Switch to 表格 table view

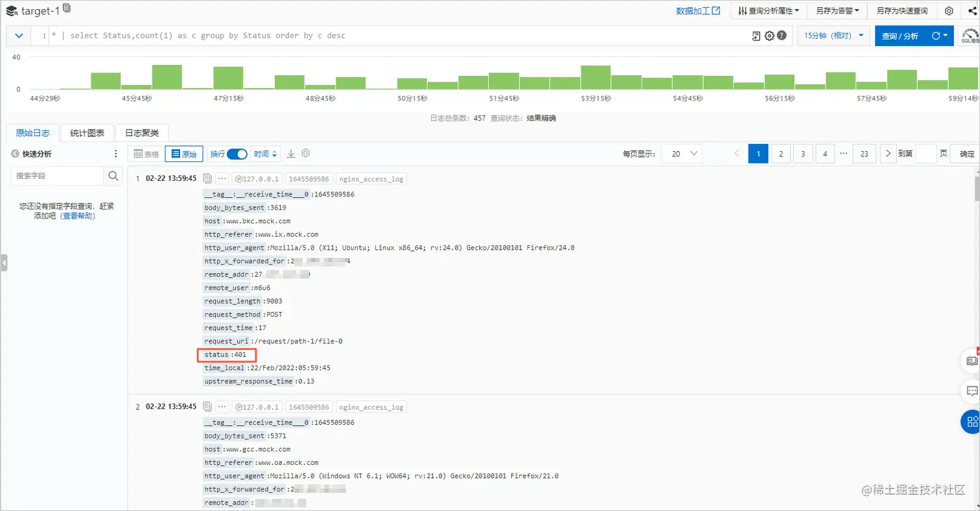coord(146,154)
